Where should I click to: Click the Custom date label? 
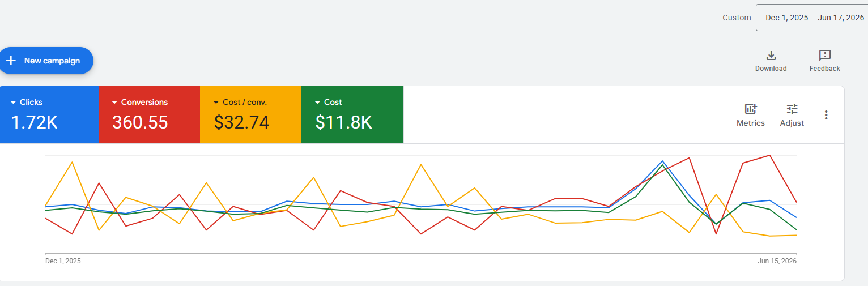(737, 18)
